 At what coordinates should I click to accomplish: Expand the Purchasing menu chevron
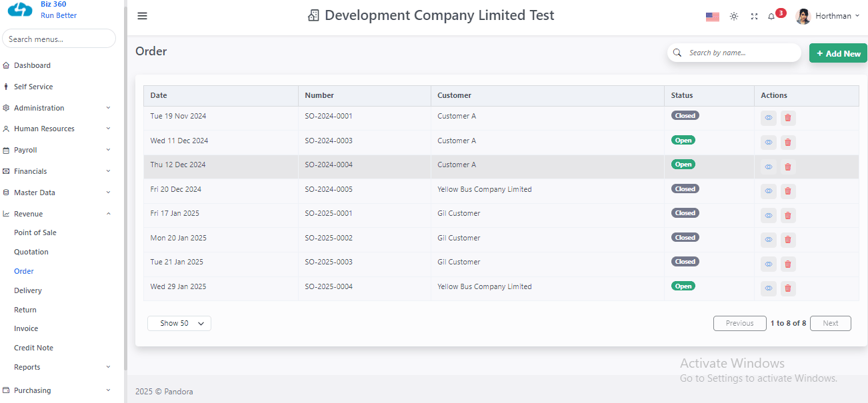point(109,390)
